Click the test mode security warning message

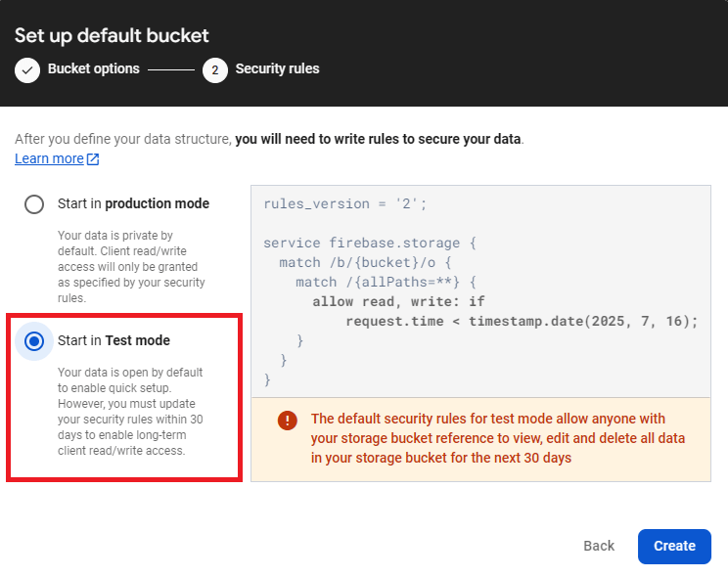pos(499,438)
